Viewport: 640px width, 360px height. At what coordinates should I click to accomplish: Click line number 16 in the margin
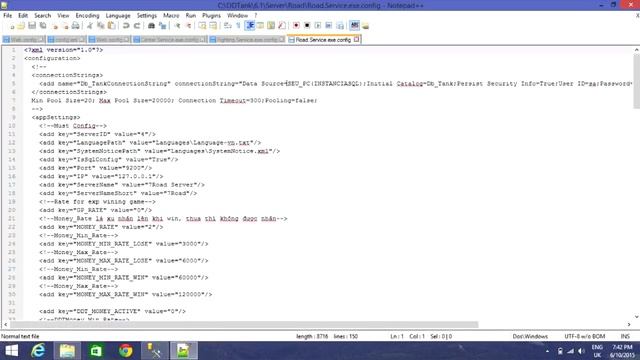pos(12,176)
